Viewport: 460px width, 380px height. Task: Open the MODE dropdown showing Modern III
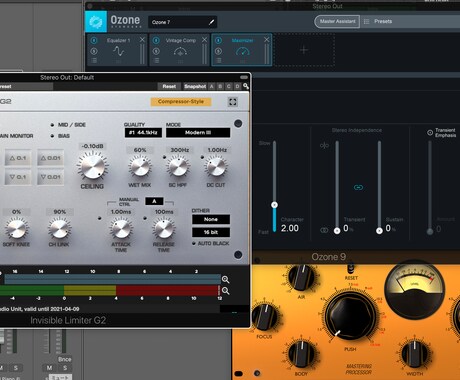click(x=198, y=133)
